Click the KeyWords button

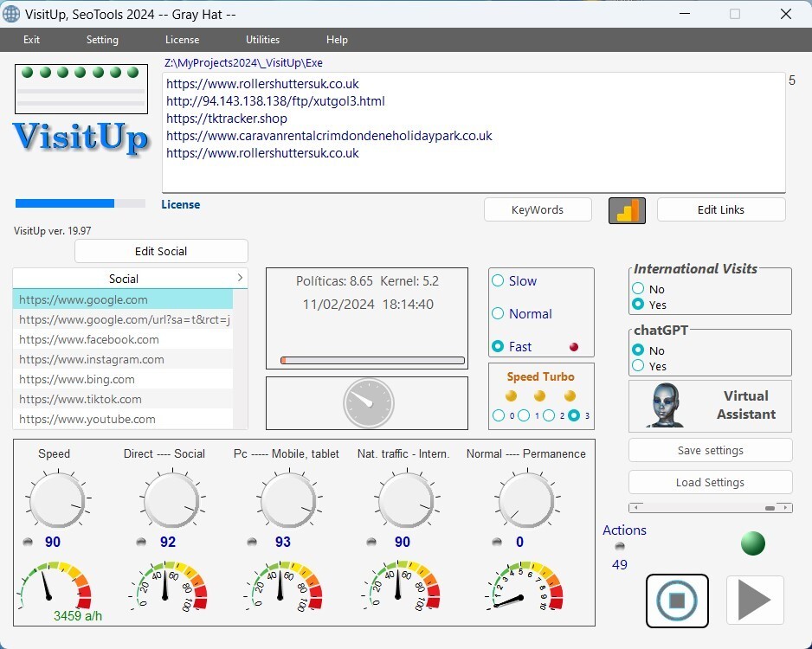point(537,209)
